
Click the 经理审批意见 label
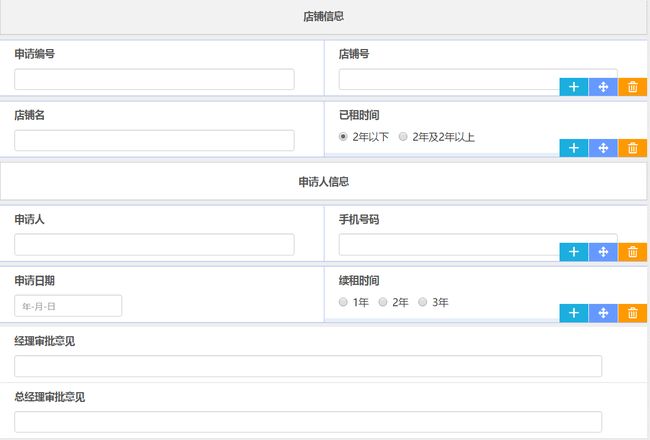pyautogui.click(x=44, y=341)
